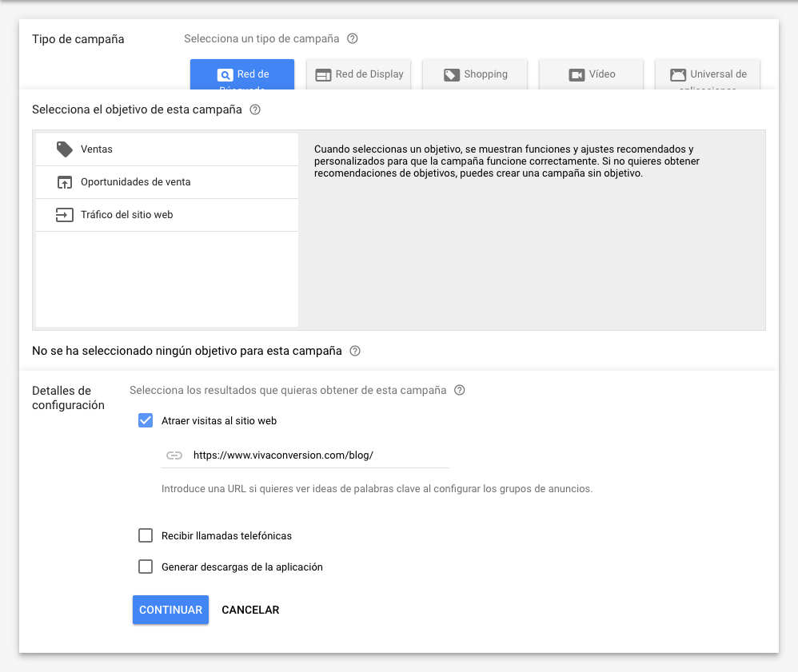Click the help icon beside campaign type
The image size is (798, 672).
click(x=353, y=38)
